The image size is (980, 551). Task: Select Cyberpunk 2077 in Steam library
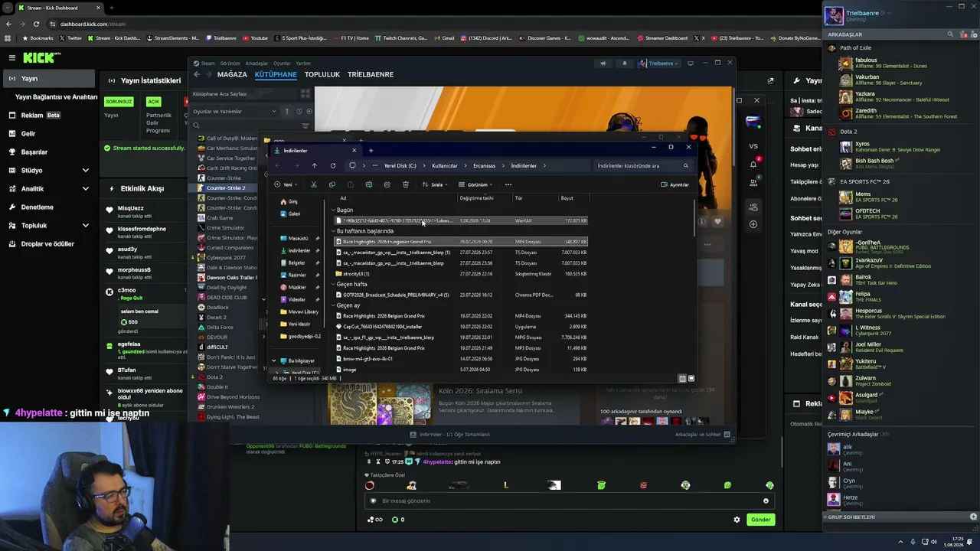226,257
